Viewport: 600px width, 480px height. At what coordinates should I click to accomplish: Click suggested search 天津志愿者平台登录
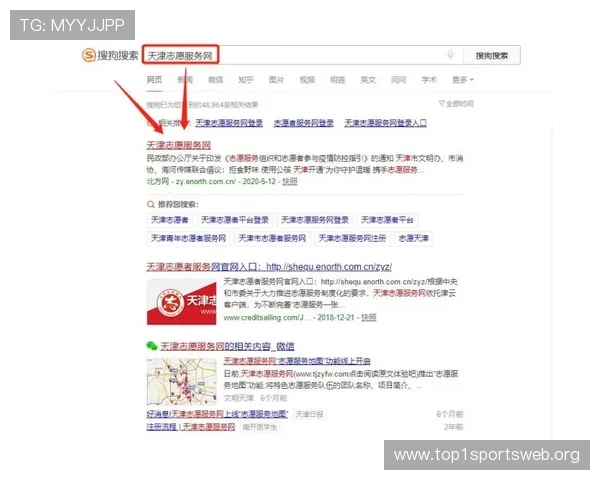click(x=235, y=220)
